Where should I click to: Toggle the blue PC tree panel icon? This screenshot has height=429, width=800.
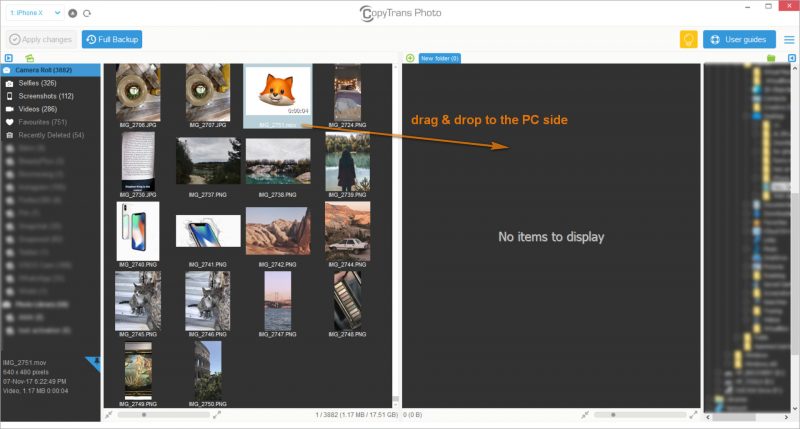point(790,58)
